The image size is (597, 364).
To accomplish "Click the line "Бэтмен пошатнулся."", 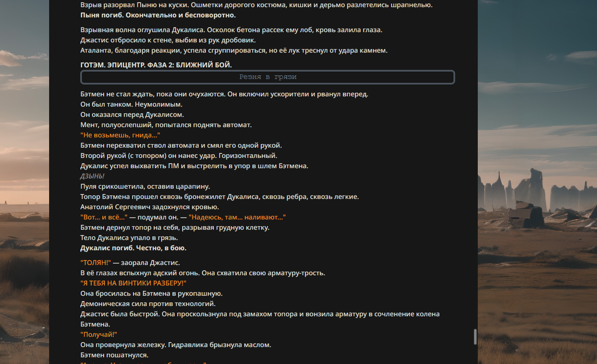I will tap(114, 355).
